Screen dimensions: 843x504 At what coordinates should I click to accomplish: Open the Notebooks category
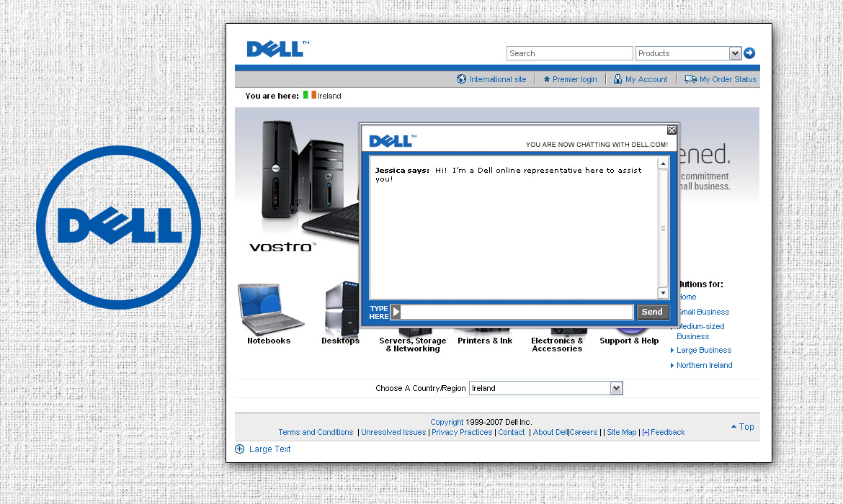[269, 341]
